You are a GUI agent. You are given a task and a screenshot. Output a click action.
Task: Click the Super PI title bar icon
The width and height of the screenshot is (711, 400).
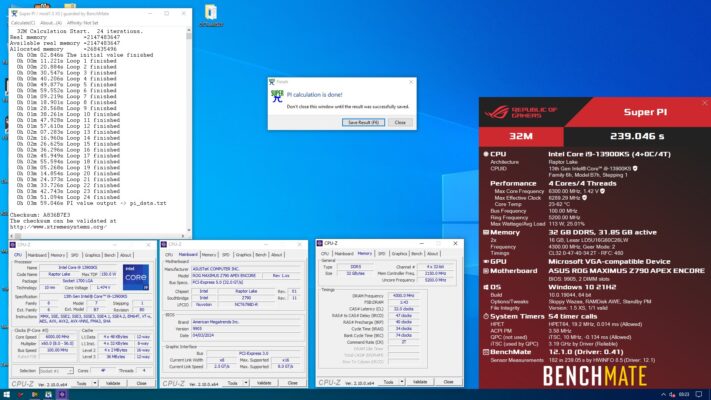pyautogui.click(x=14, y=14)
